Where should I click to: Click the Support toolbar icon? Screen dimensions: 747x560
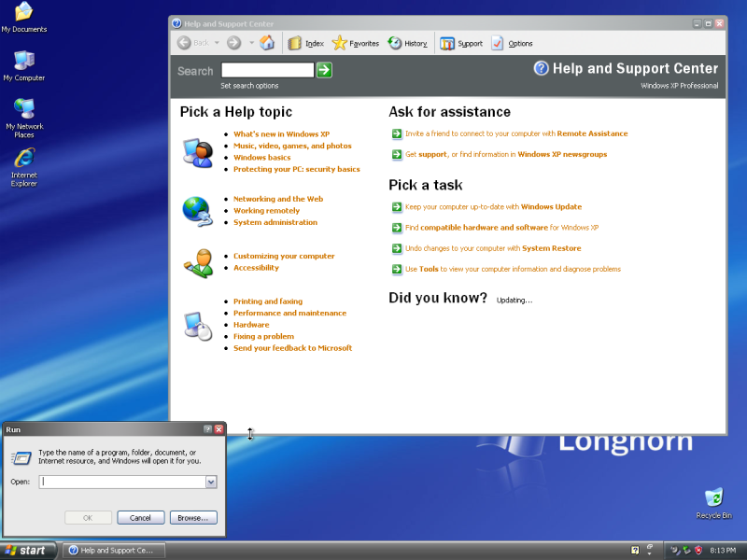click(x=461, y=42)
